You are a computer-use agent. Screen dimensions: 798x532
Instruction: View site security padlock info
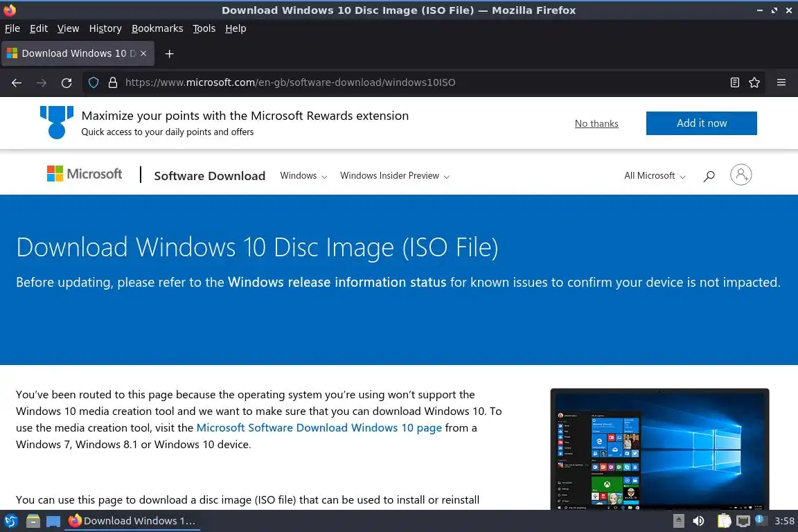coord(113,82)
